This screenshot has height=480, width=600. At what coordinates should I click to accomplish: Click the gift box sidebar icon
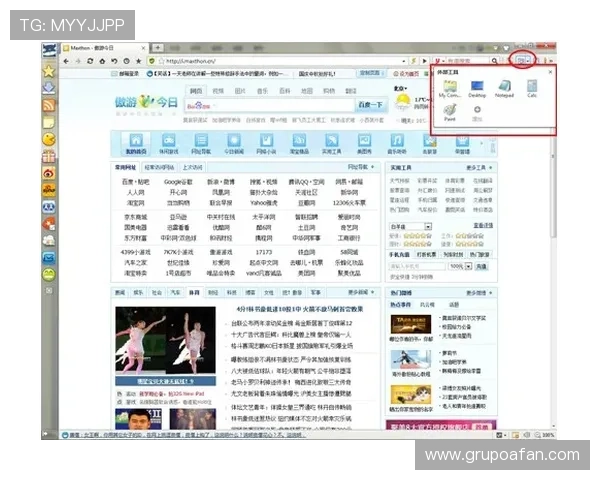point(49,156)
